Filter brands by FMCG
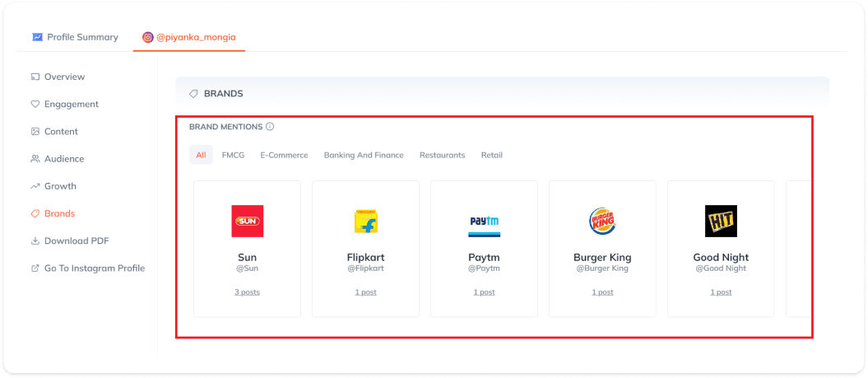Image resolution: width=868 pixels, height=378 pixels. [233, 155]
